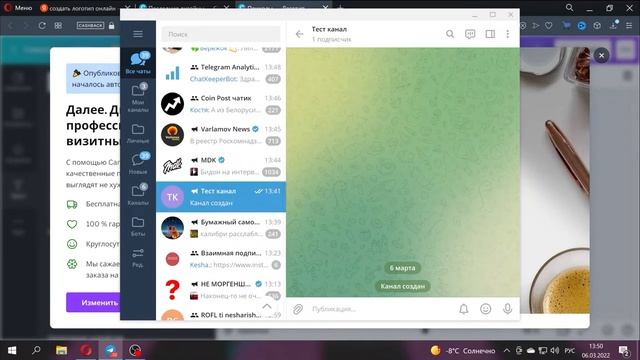Select the Новые folder
640x360 pixels.
(x=138, y=163)
